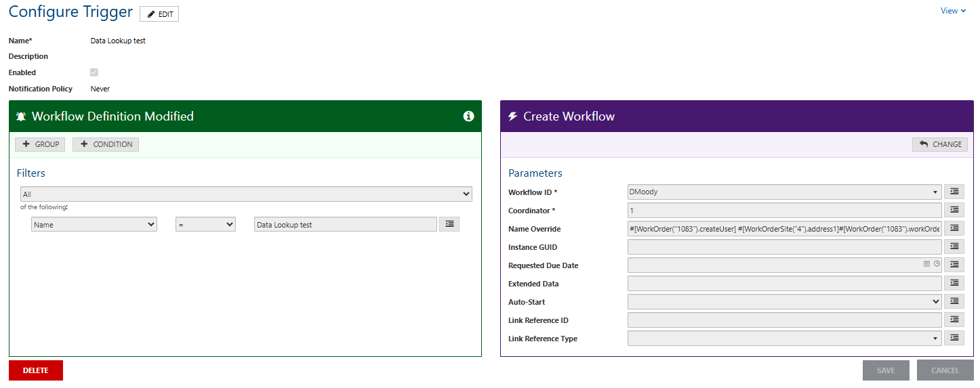Click the Edit button next to Configure Trigger
The height and width of the screenshot is (388, 980).
tap(159, 14)
